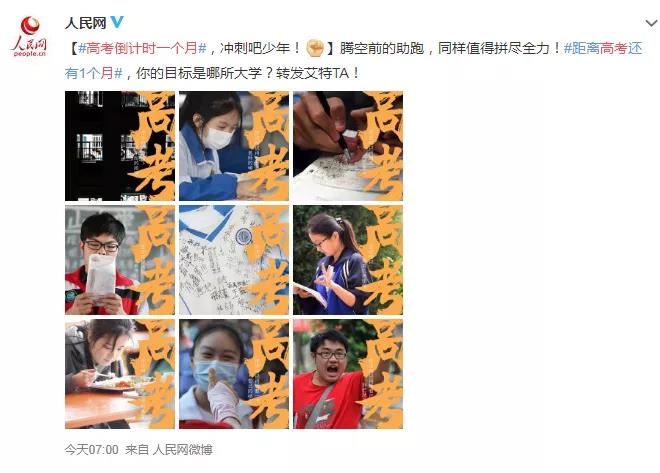Open dark dormitory windows photo
The image size is (660, 473).
pos(120,146)
